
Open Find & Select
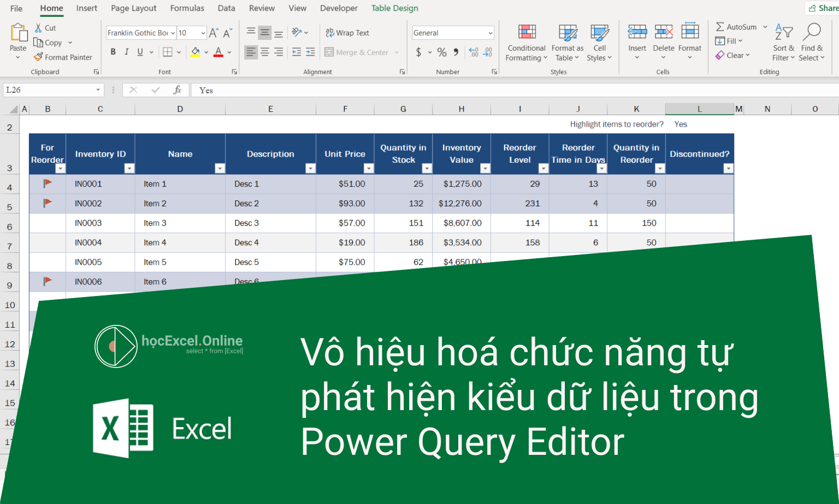coord(812,43)
